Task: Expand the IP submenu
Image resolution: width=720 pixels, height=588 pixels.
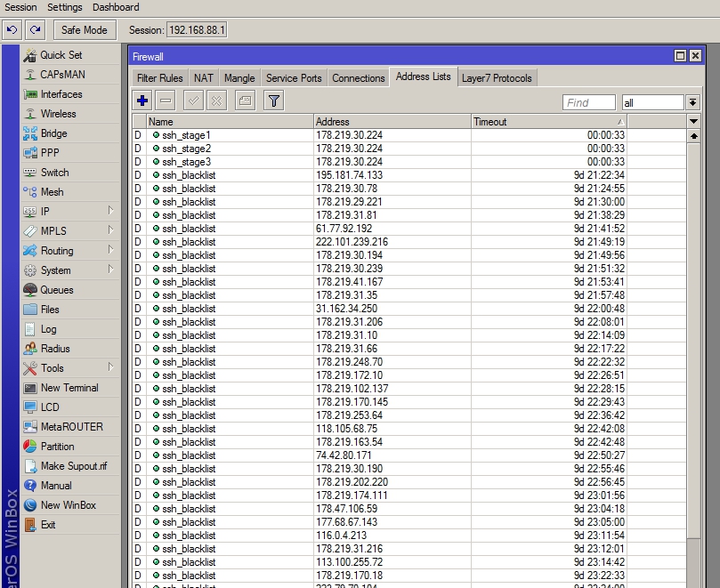Action: 44,212
